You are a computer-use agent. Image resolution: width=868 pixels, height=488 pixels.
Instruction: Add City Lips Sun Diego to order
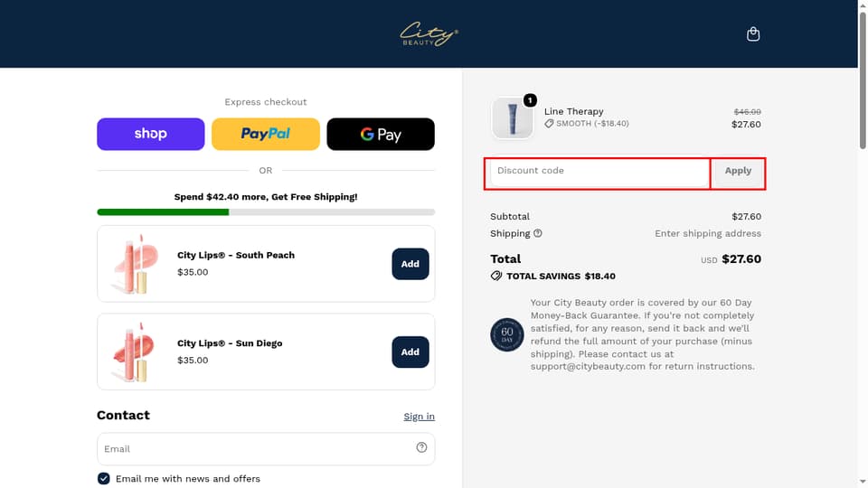[410, 352]
